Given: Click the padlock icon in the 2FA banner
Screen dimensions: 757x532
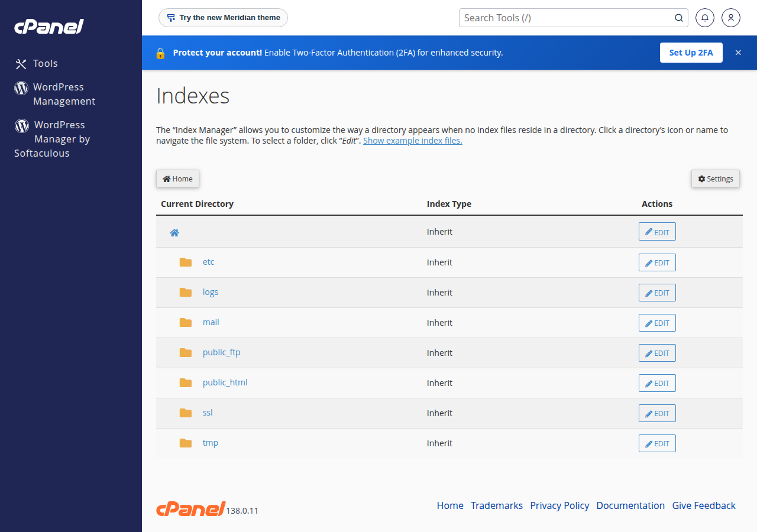Looking at the screenshot, I should coord(160,53).
